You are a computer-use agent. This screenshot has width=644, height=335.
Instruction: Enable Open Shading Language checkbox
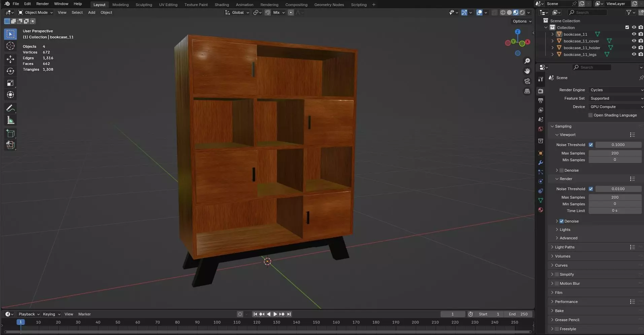coord(590,115)
